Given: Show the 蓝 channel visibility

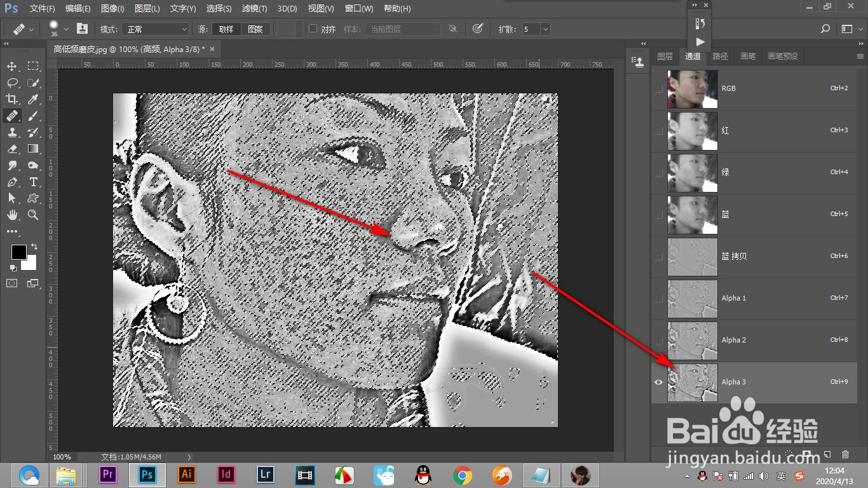Looking at the screenshot, I should [x=658, y=214].
